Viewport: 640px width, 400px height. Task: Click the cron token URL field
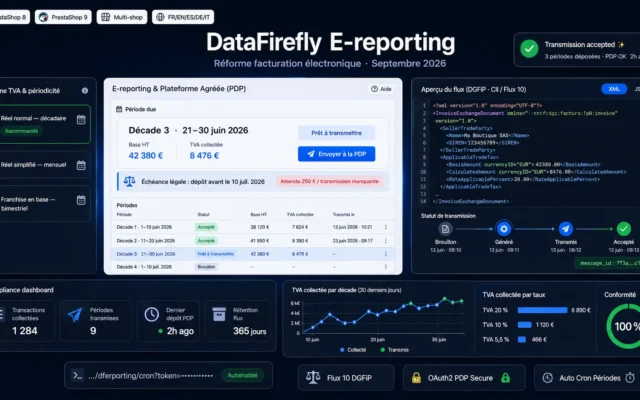[x=168, y=375]
